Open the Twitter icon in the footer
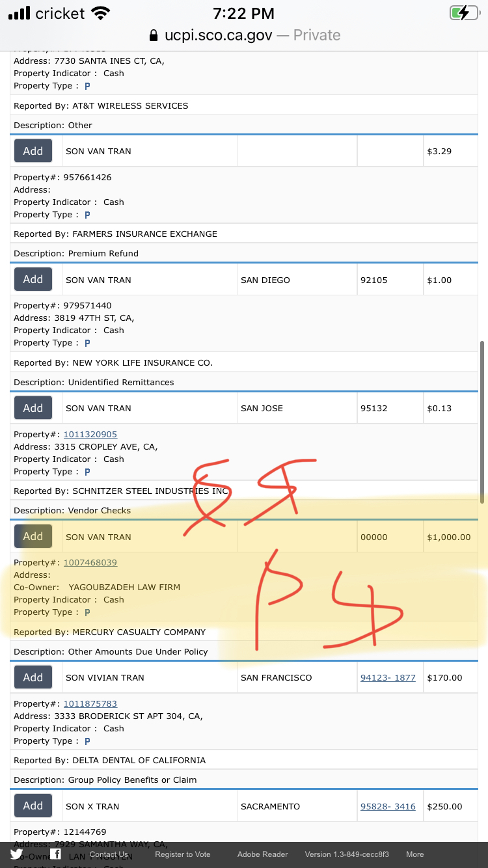Screen dimensions: 488x868 (16, 854)
